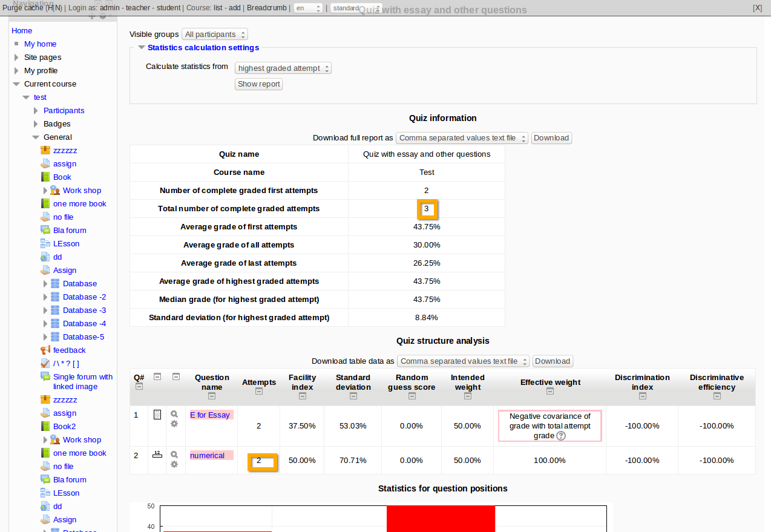Open the Download full report format dropdown
This screenshot has width=771, height=532.
coord(462,138)
